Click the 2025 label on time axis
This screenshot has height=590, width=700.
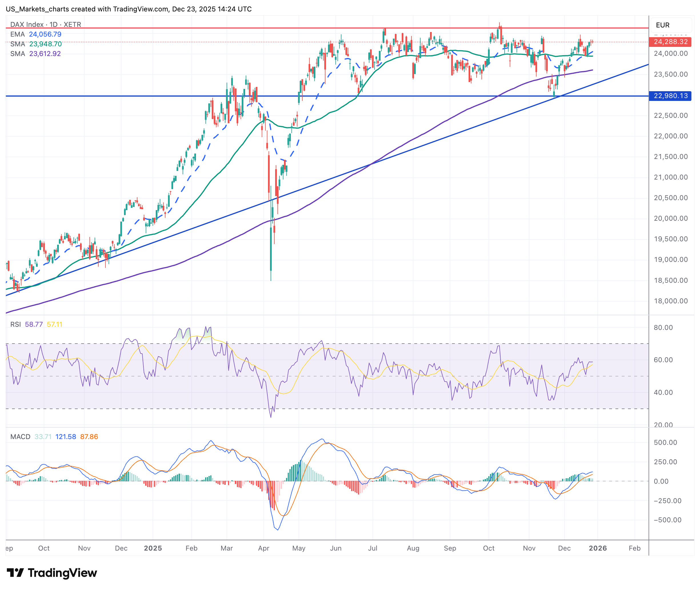coord(153,548)
